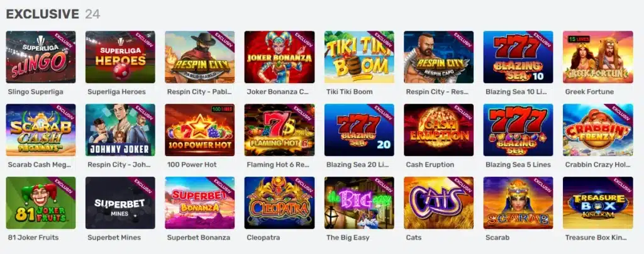Viewport: 644px width, 254px height.
Task: Choose the Cash Eruption game tile
Action: point(438,130)
